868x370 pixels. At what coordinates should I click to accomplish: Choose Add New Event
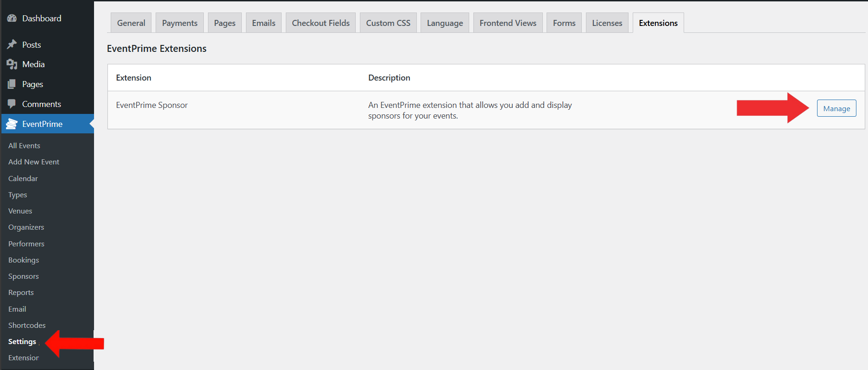coord(34,162)
